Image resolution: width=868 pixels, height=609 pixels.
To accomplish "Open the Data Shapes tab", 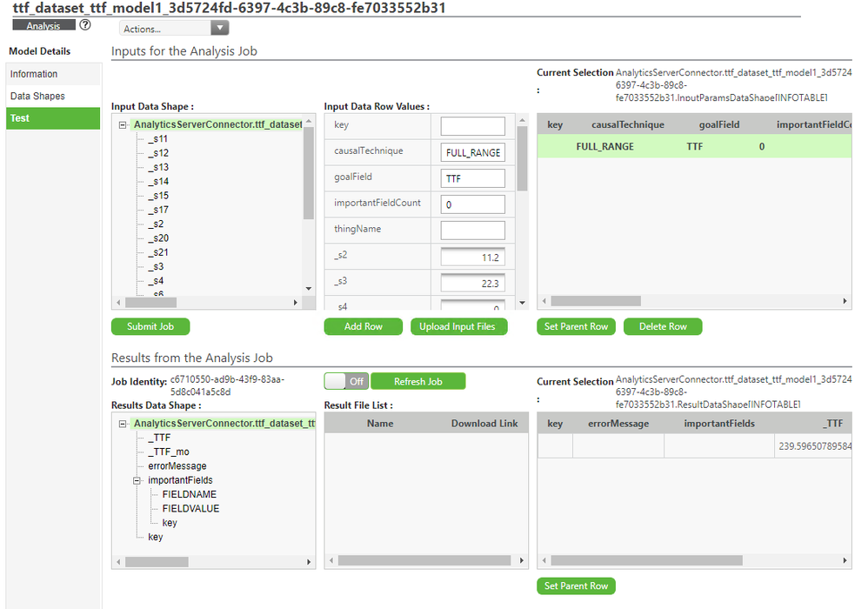I will [37, 96].
